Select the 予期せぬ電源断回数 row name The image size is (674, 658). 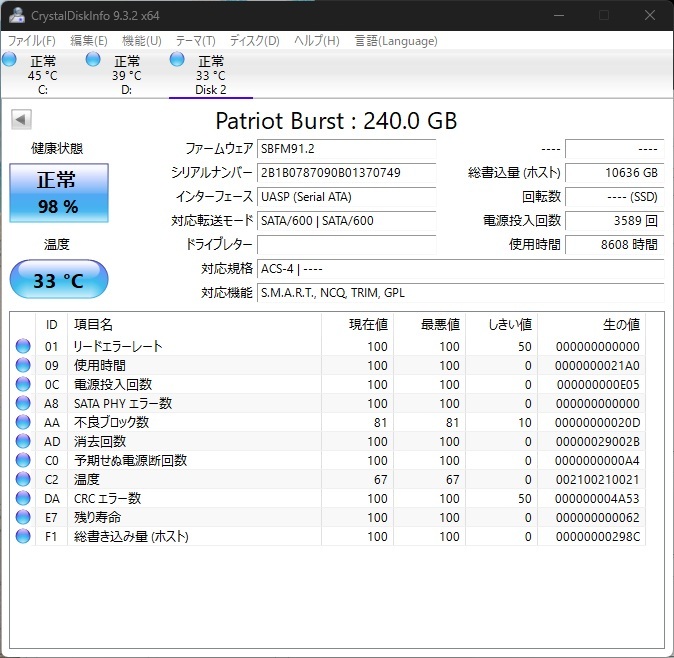point(130,460)
